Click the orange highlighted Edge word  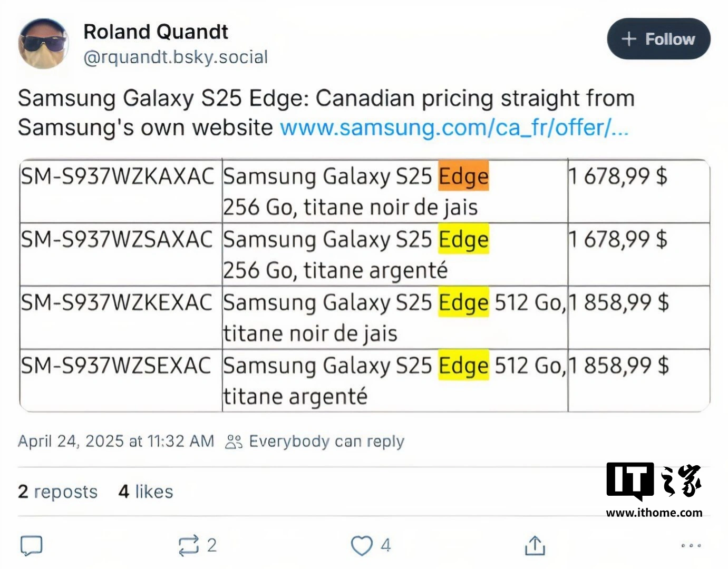463,176
